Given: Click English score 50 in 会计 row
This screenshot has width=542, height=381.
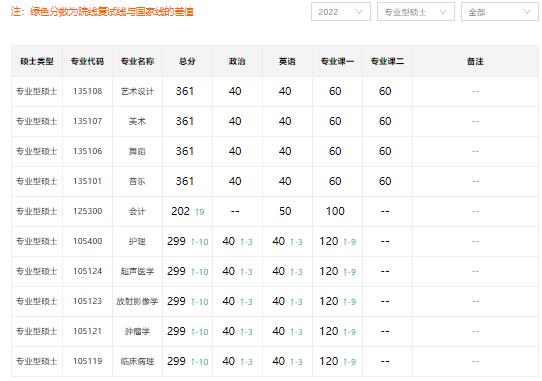Looking at the screenshot, I should [285, 211].
